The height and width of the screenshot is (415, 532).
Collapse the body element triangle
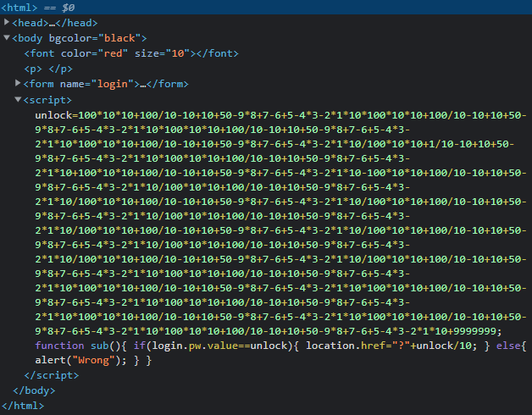[6, 37]
